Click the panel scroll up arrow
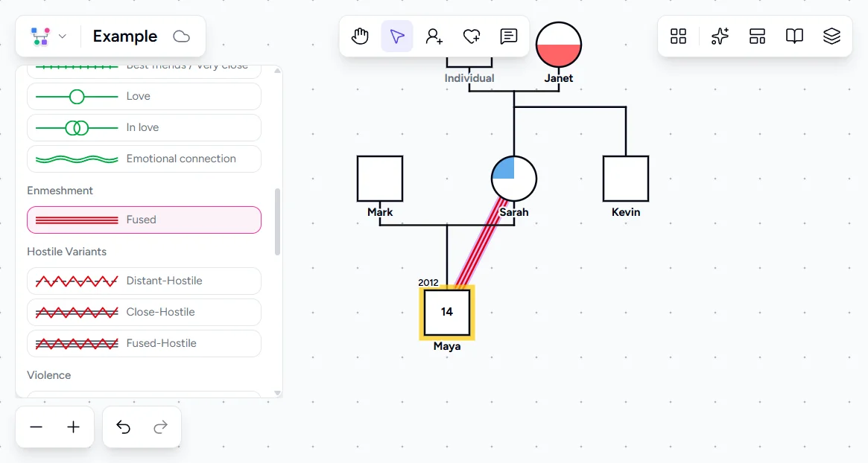This screenshot has height=463, width=868. point(277,71)
